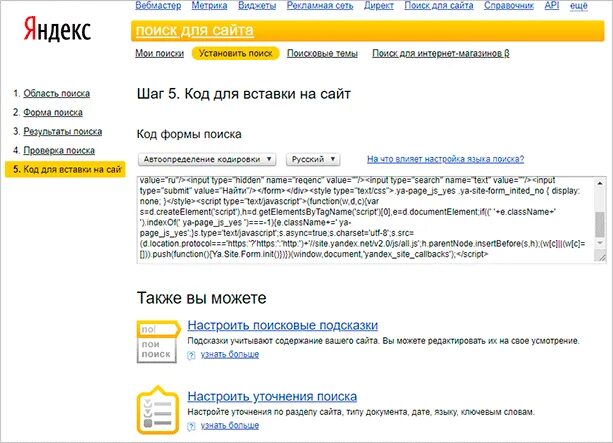613x443 pixels.
Task: Click the text Подсказки учитывают содержание вашего сайта
Action: point(283,341)
